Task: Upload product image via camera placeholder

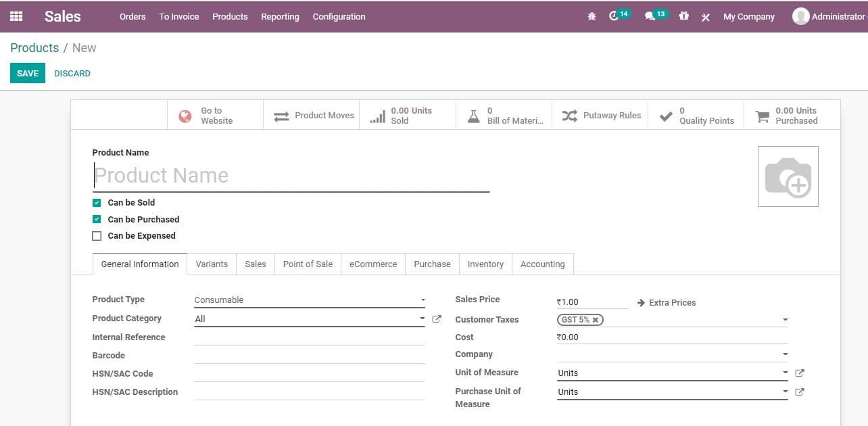Action: tap(788, 176)
